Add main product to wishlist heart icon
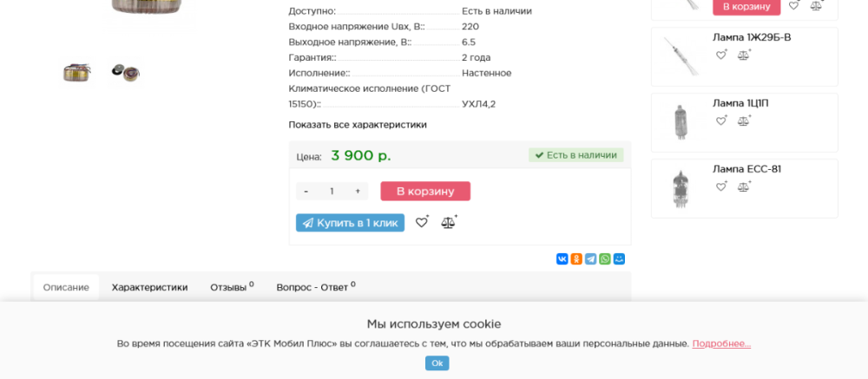The width and height of the screenshot is (868, 379). pos(422,223)
